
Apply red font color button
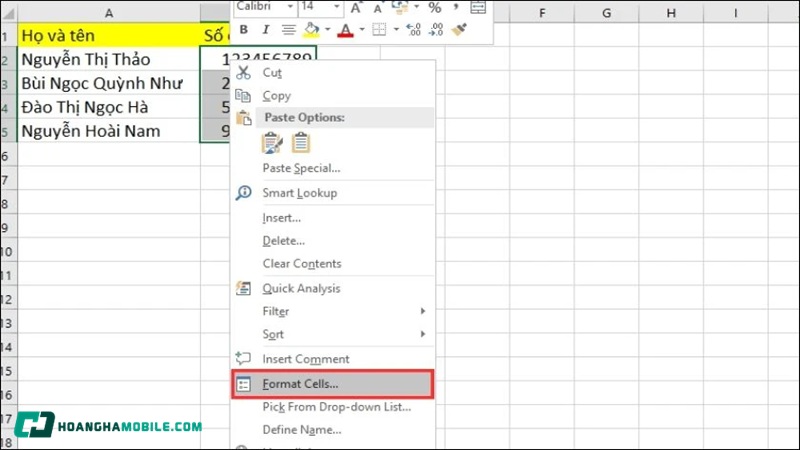click(x=345, y=30)
